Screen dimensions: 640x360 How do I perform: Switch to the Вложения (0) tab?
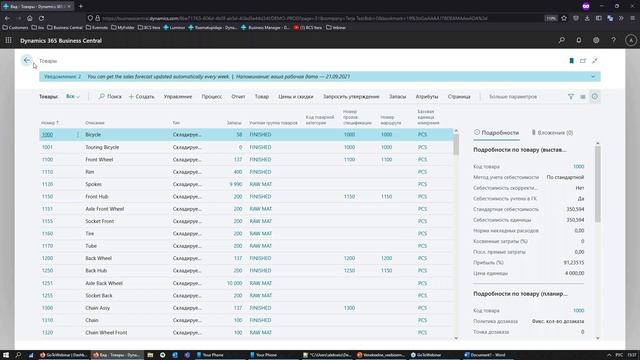pyautogui.click(x=552, y=133)
